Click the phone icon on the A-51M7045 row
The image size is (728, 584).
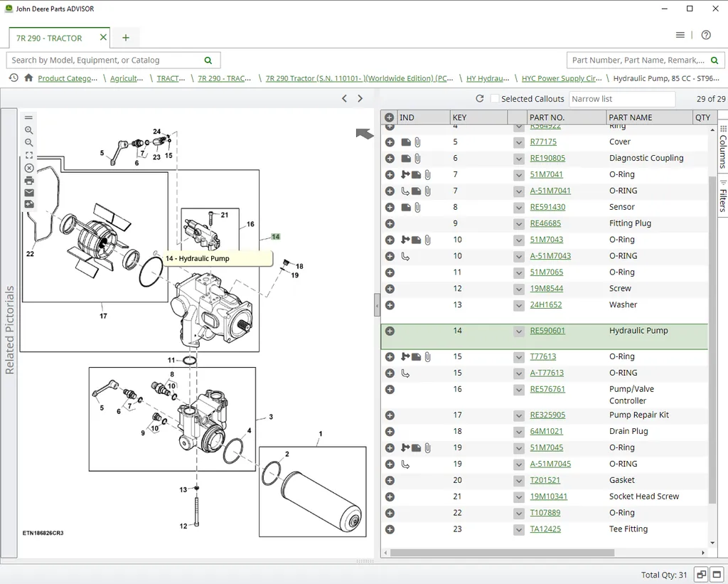click(405, 464)
